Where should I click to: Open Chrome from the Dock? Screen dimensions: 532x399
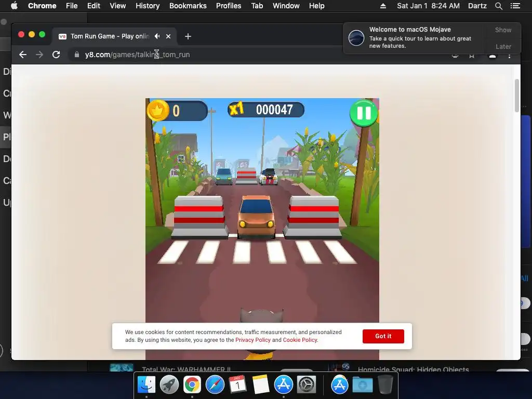pyautogui.click(x=192, y=384)
